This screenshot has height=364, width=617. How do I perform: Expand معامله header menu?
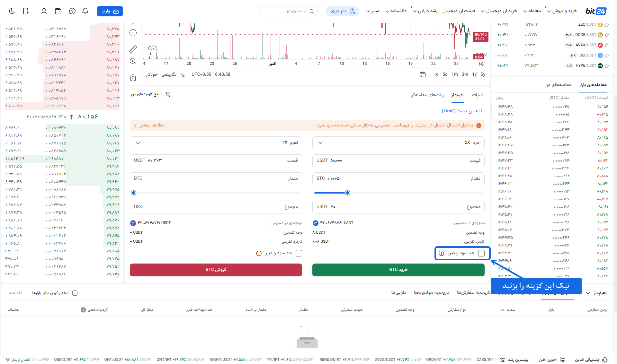coord(532,11)
